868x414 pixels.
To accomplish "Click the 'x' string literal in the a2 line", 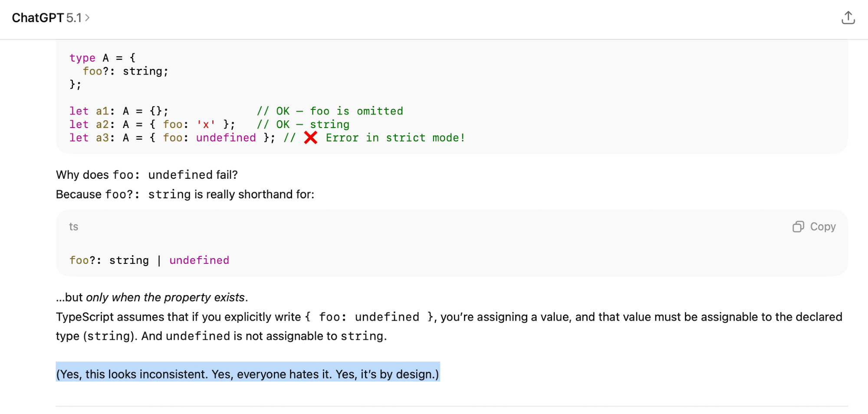I will 206,125.
